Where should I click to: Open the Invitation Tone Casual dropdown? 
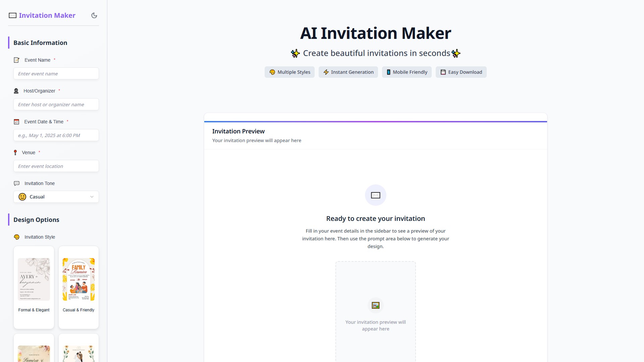(56, 197)
